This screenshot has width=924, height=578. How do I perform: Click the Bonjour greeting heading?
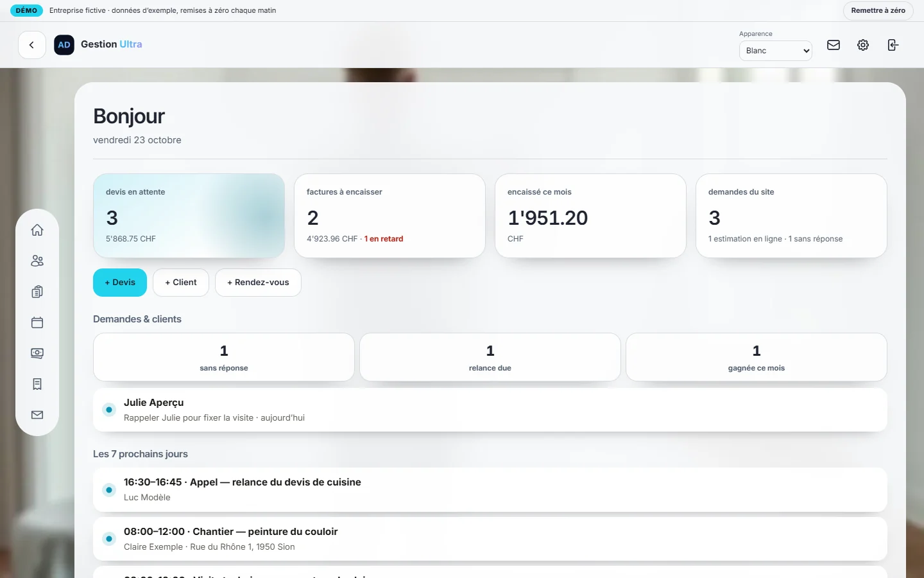(x=129, y=116)
